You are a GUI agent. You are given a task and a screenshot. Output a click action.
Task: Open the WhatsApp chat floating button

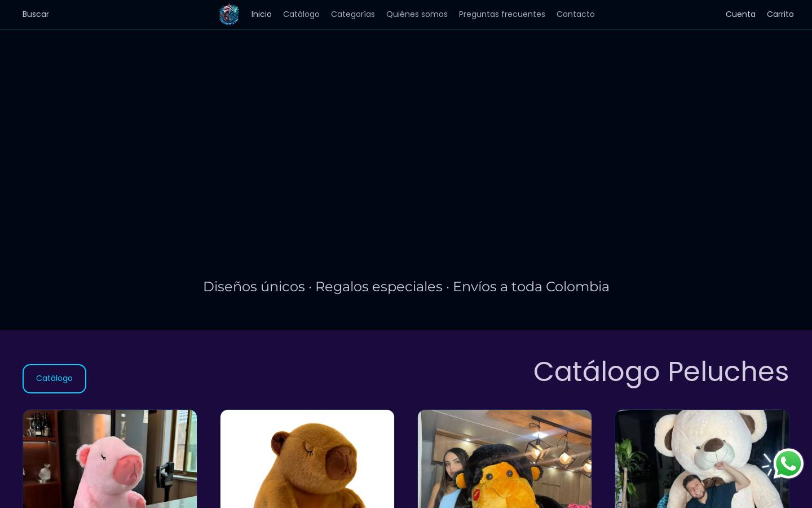tap(788, 464)
